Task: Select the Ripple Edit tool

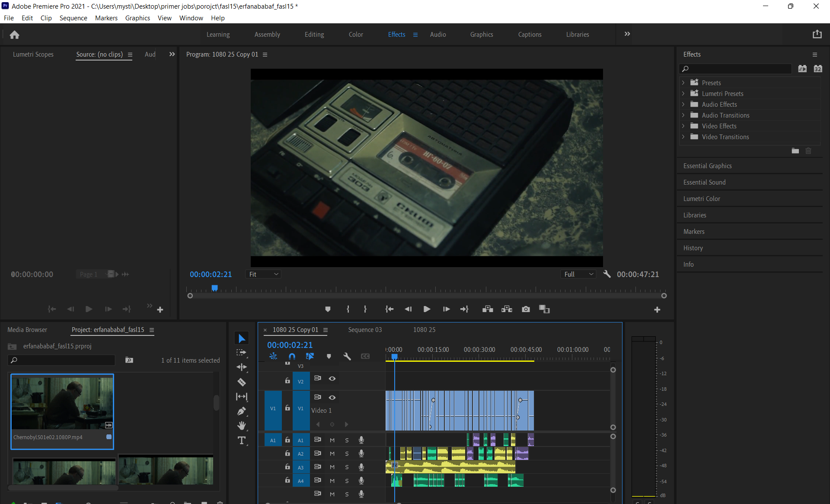Action: point(242,367)
